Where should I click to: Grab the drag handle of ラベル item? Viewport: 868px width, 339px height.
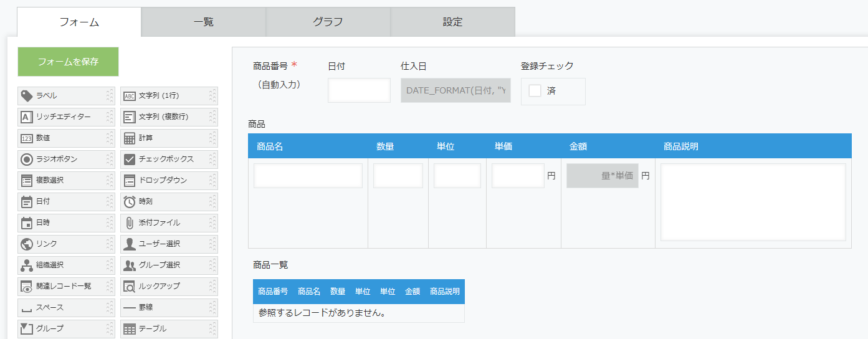[x=110, y=96]
